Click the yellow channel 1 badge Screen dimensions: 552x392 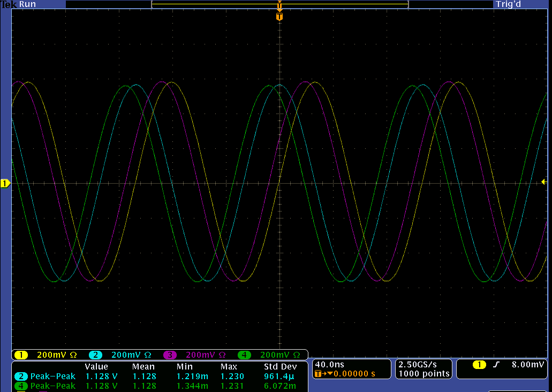click(21, 355)
